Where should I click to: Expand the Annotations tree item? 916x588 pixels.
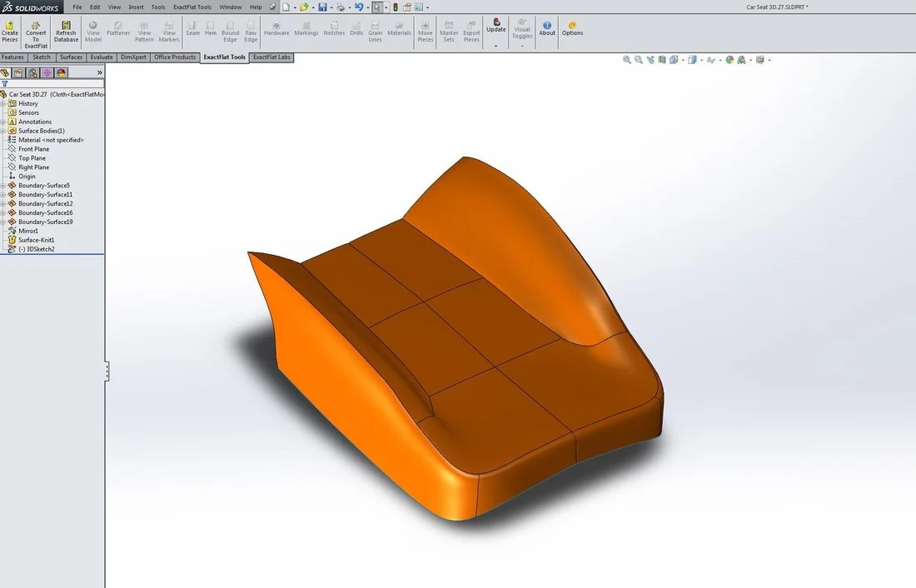(x=3, y=122)
